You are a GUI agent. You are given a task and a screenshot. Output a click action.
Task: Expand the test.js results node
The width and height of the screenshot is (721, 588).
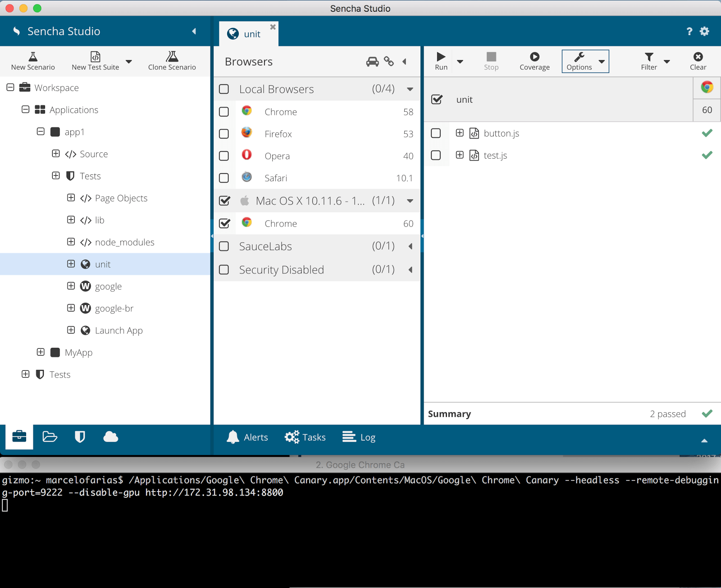coord(460,155)
